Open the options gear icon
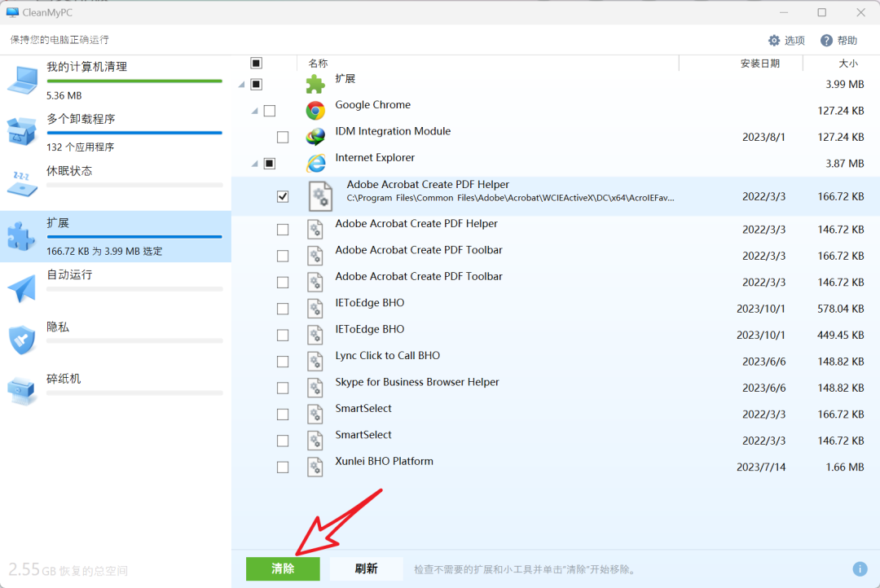The width and height of the screenshot is (880, 588). click(774, 41)
